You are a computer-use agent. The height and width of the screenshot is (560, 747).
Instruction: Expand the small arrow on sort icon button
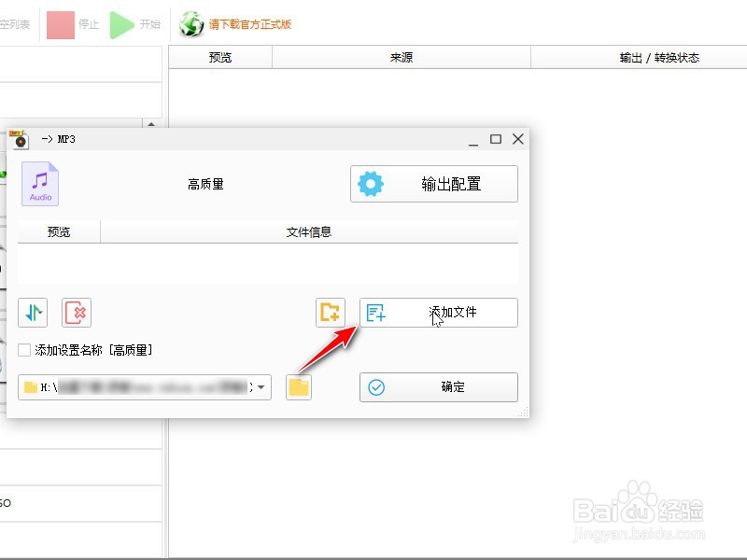(x=41, y=313)
